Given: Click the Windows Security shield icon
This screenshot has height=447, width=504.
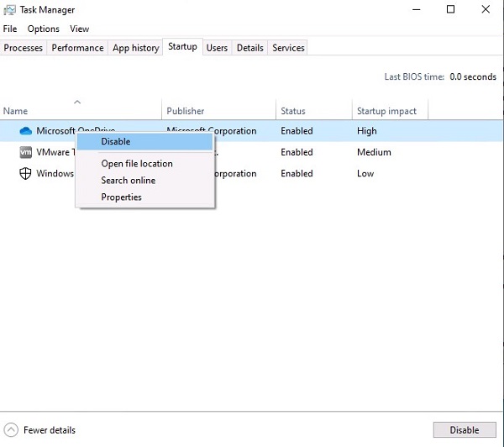Looking at the screenshot, I should pyautogui.click(x=25, y=174).
